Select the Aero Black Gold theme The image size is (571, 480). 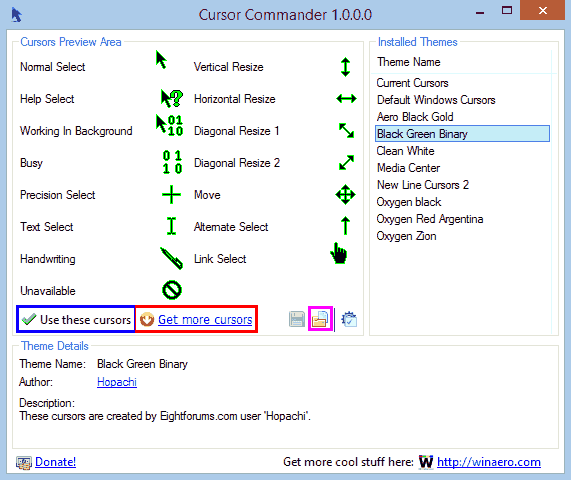click(x=462, y=117)
